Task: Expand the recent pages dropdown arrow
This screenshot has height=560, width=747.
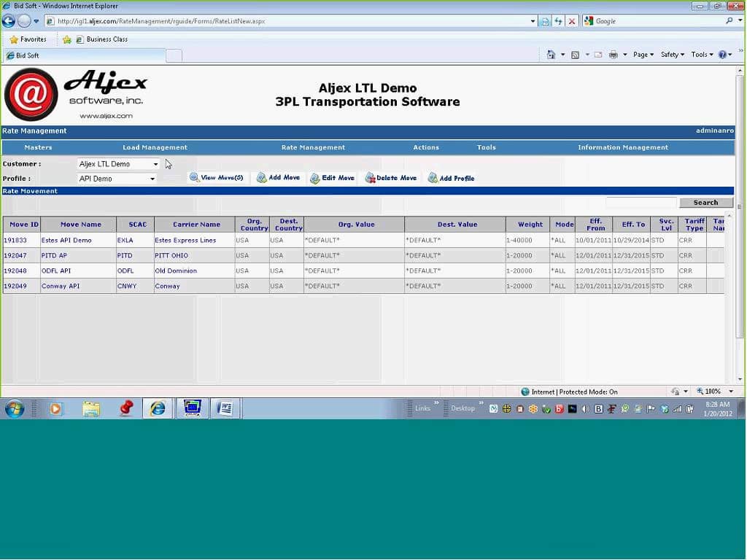Action: 36,21
